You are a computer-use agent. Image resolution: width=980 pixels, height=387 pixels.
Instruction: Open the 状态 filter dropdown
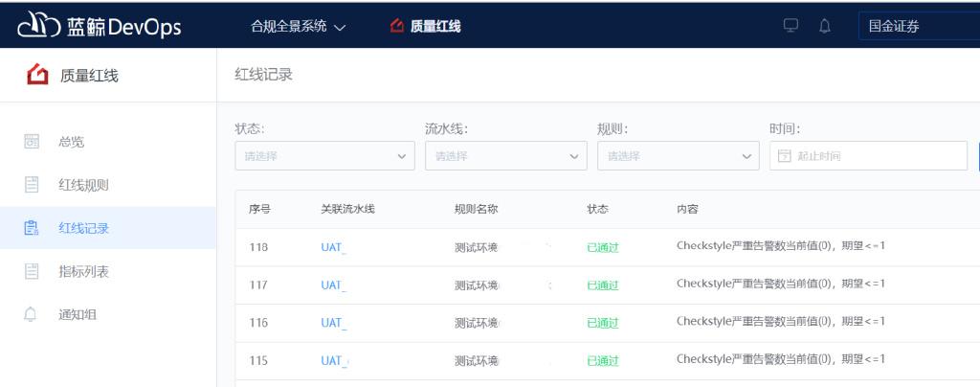pyautogui.click(x=325, y=156)
